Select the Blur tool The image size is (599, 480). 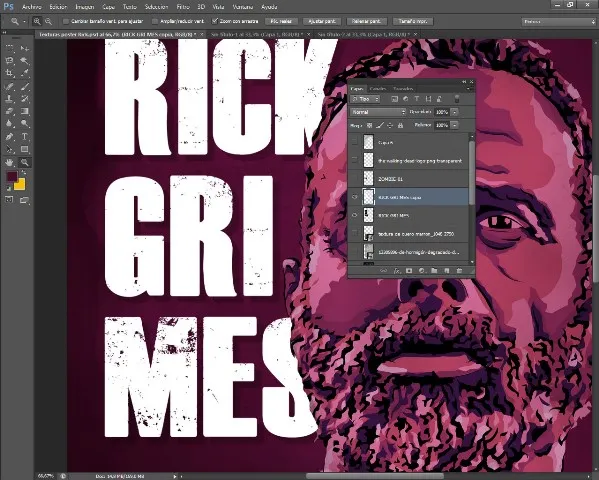click(10, 123)
